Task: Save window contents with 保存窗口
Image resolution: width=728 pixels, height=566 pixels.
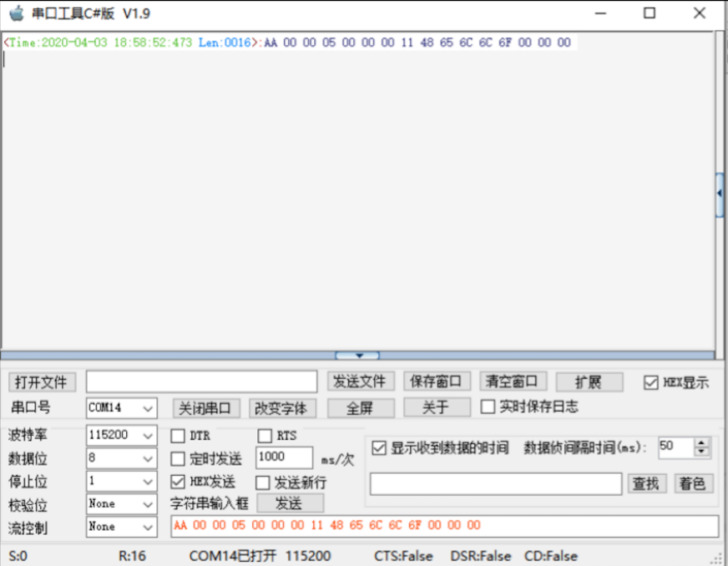Action: point(436,382)
